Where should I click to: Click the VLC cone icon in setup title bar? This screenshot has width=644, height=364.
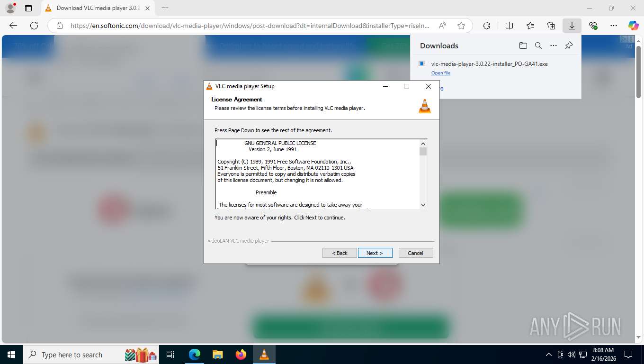209,86
